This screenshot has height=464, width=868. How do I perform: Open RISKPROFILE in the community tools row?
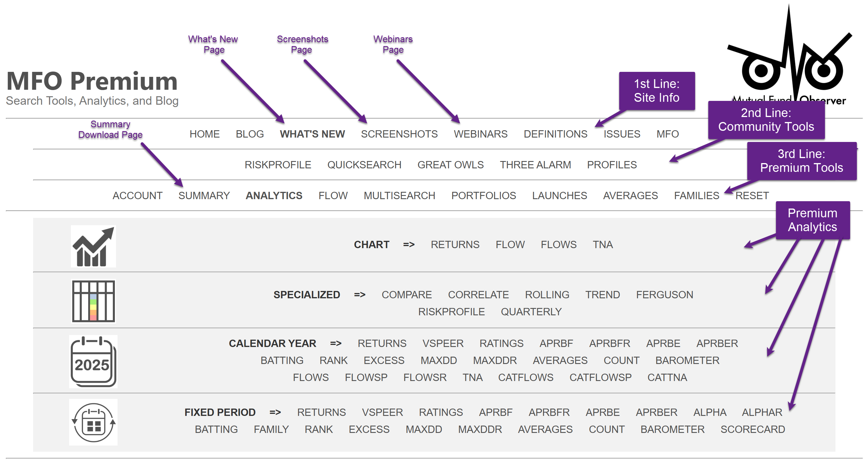pyautogui.click(x=278, y=165)
